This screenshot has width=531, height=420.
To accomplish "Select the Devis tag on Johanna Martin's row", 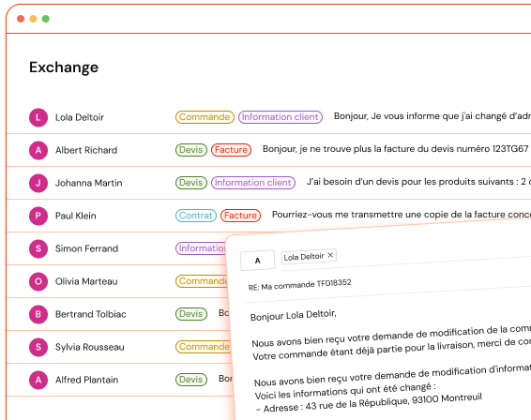I will click(x=191, y=183).
